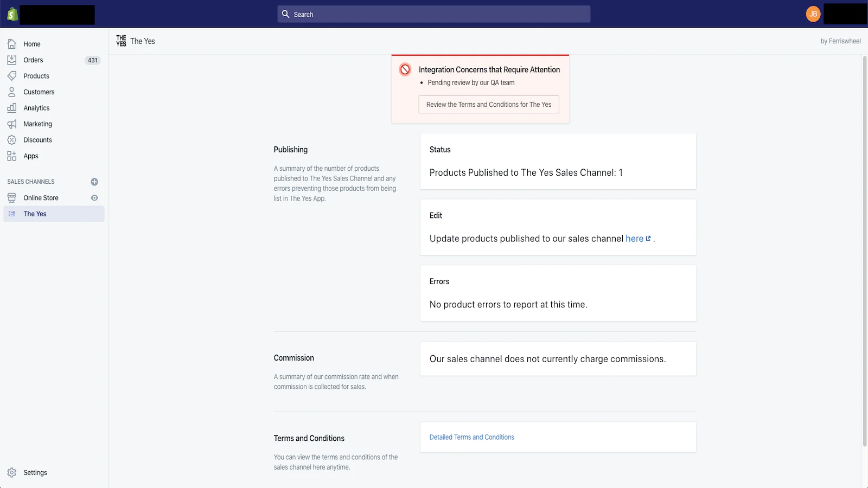Viewport: 868px width, 488px height.
Task: Click the Status card heading
Action: (440, 150)
